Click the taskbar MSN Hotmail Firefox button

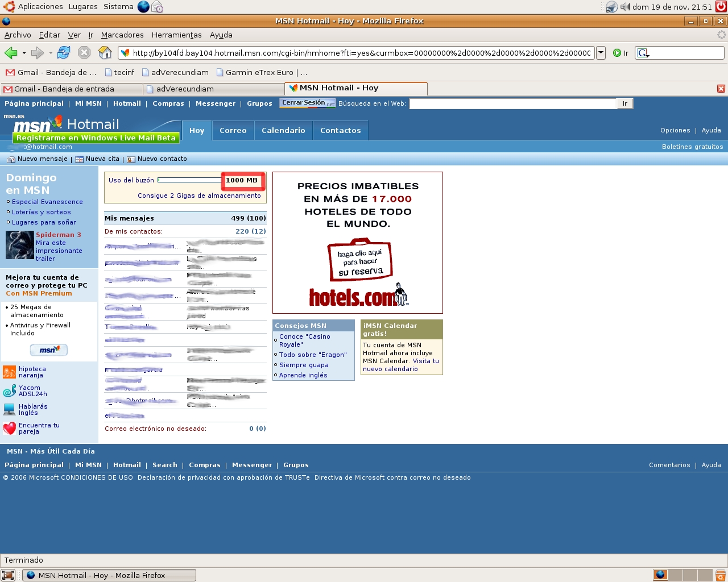click(109, 575)
